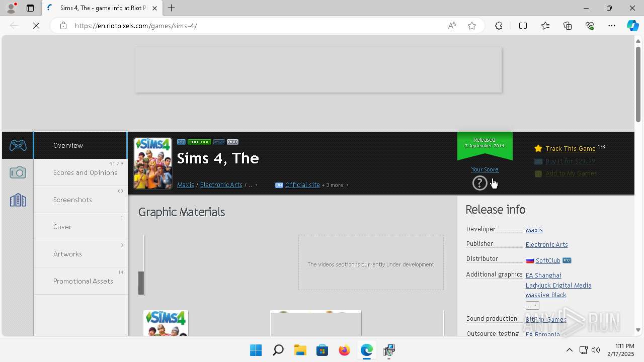The height and width of the screenshot is (362, 644).
Task: Open Favorites list in Edge toolbar
Action: 545,26
